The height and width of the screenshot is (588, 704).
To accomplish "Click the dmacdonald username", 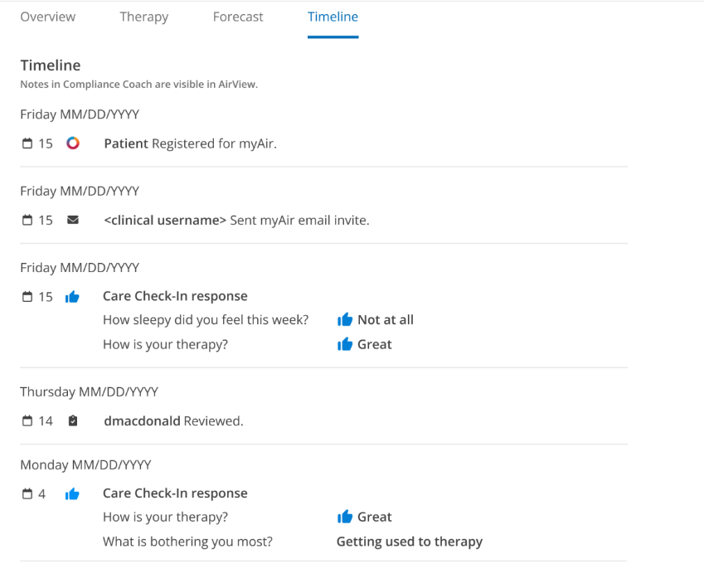I will (142, 420).
